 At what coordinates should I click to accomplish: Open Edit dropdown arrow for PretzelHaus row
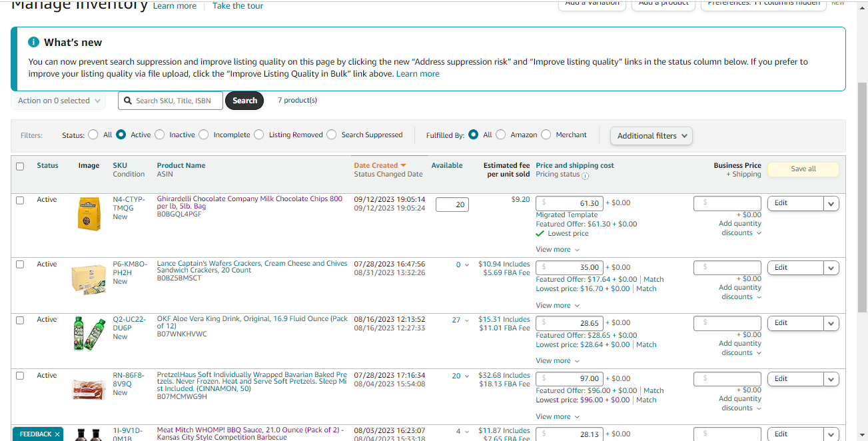831,379
